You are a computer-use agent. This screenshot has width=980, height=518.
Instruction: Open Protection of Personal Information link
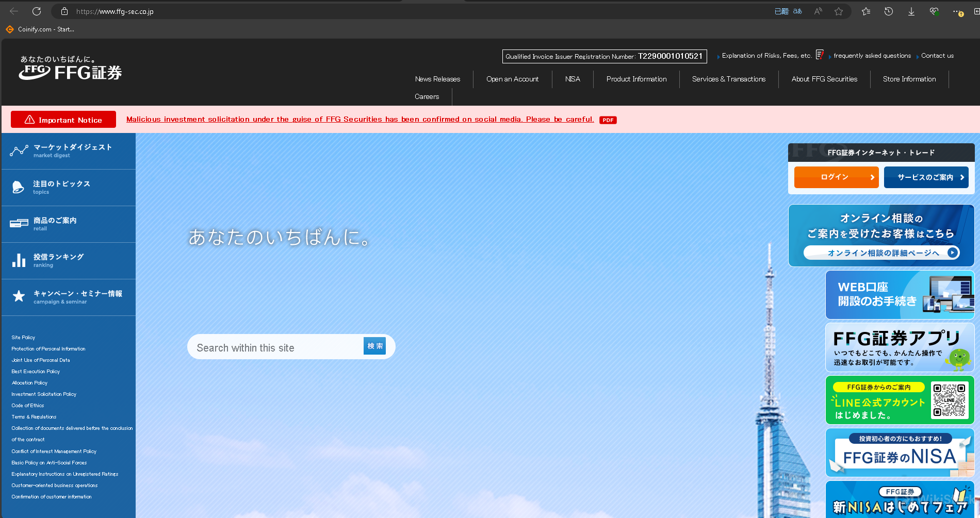48,348
